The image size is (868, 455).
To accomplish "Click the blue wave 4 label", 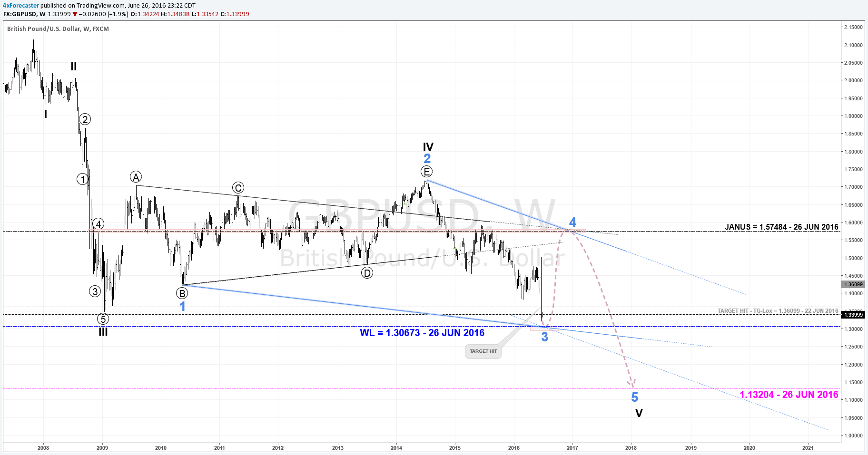I will click(x=573, y=222).
